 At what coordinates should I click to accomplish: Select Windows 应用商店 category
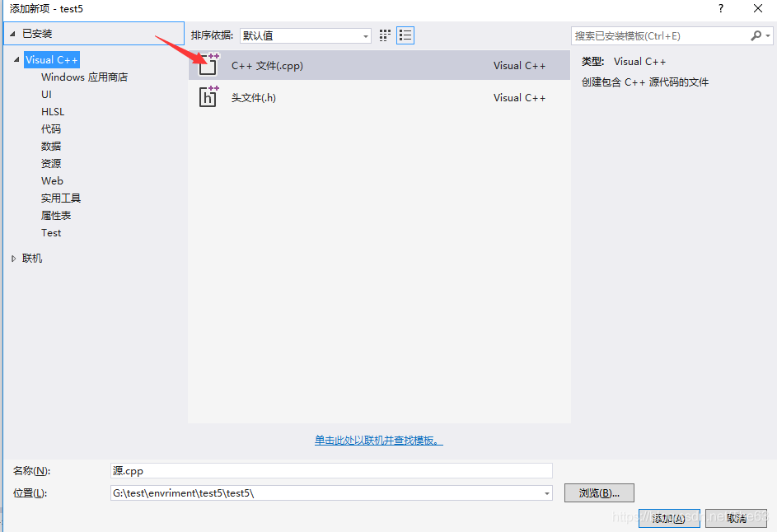coord(84,77)
